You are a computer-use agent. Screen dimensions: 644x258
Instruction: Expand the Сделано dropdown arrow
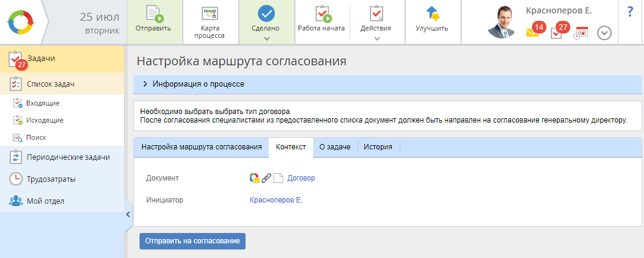(x=266, y=38)
